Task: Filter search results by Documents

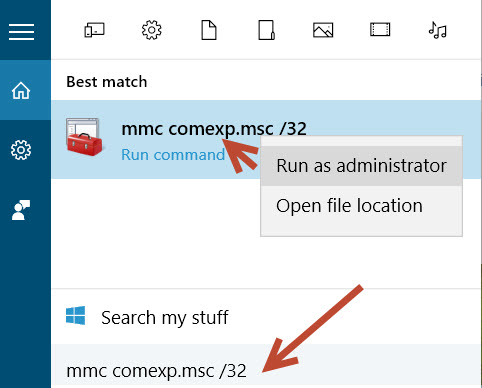Action: pyautogui.click(x=209, y=30)
